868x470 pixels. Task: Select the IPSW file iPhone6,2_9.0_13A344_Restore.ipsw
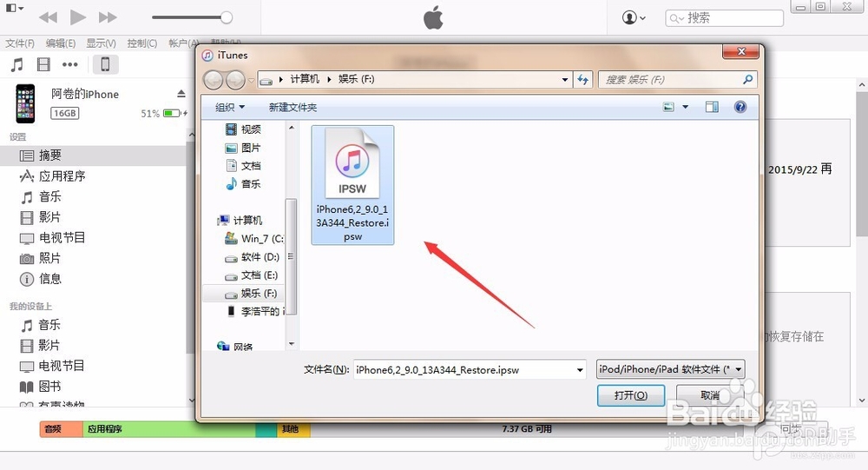[352, 185]
